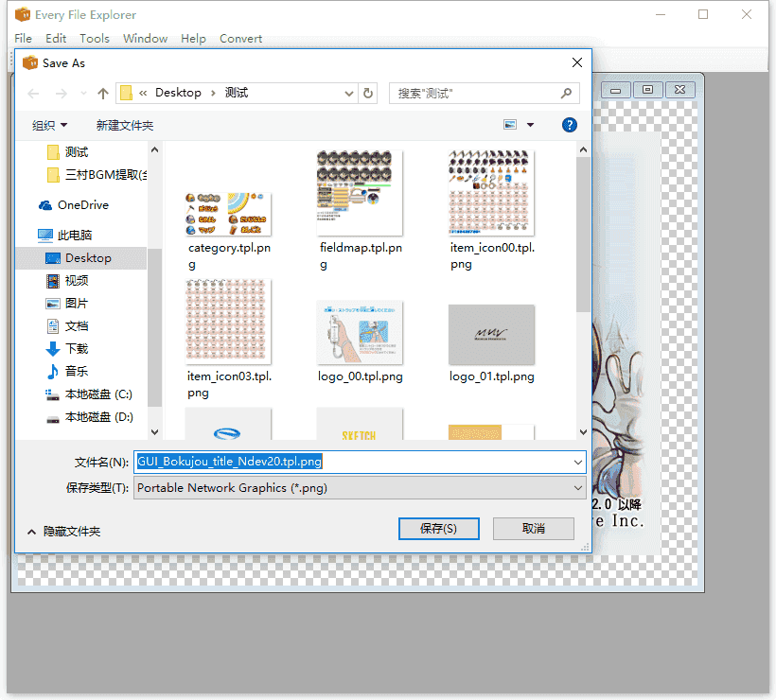Click the Back navigation arrow

coord(33,94)
